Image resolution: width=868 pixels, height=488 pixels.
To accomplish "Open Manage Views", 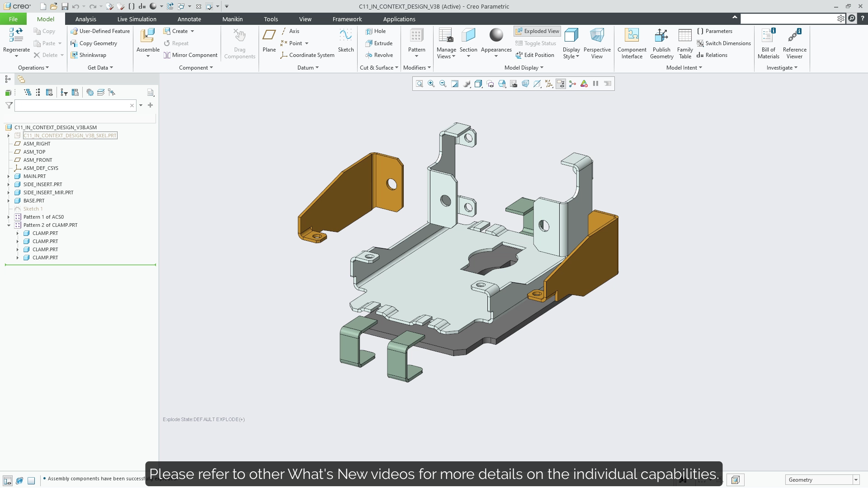I will (x=446, y=43).
